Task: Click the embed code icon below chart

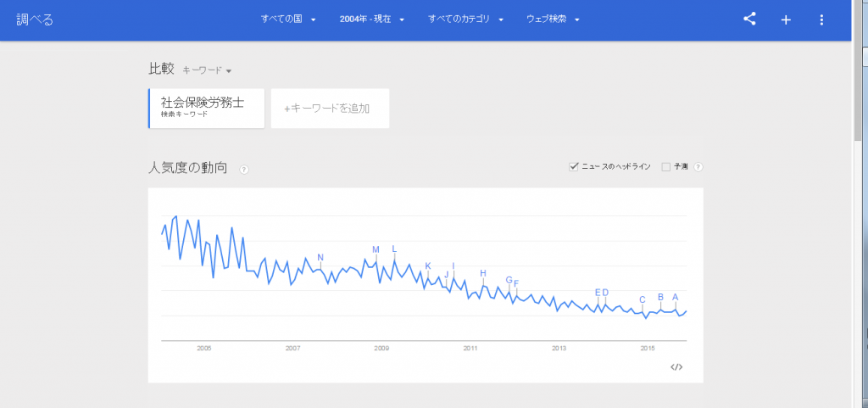Action: pos(676,366)
